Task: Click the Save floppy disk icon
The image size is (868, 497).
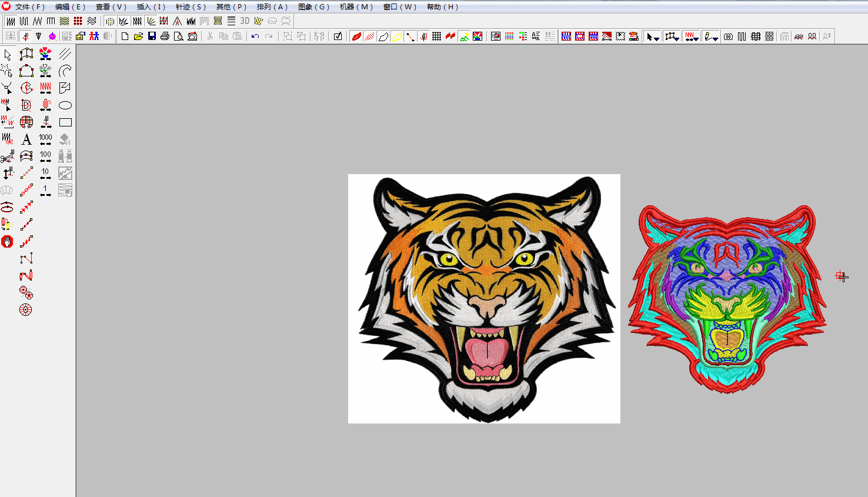Action: click(152, 36)
